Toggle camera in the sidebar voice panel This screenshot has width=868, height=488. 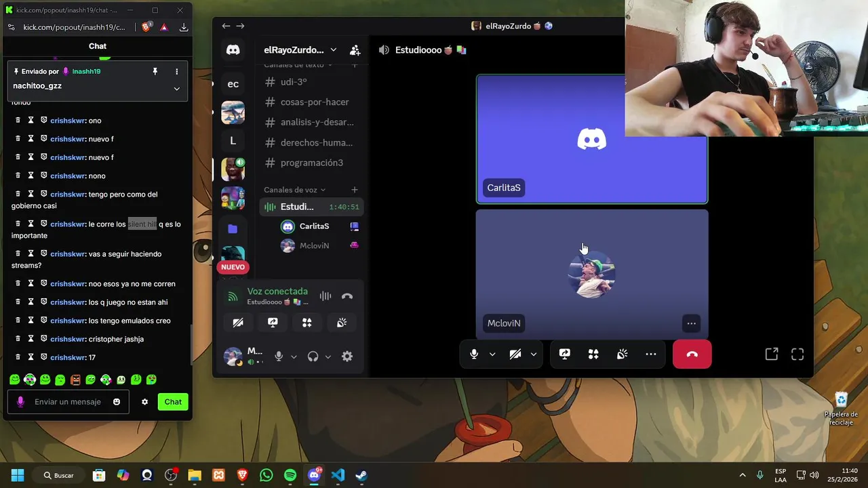(x=238, y=323)
